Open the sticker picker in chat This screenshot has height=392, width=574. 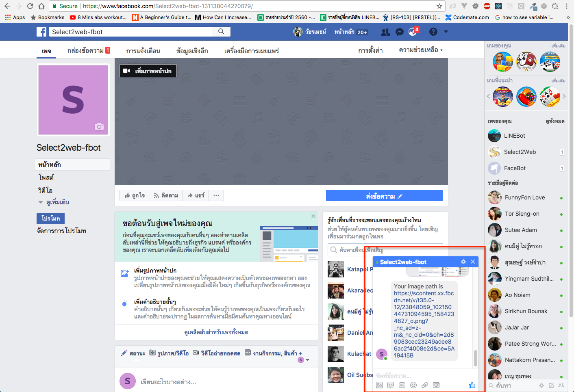click(391, 385)
